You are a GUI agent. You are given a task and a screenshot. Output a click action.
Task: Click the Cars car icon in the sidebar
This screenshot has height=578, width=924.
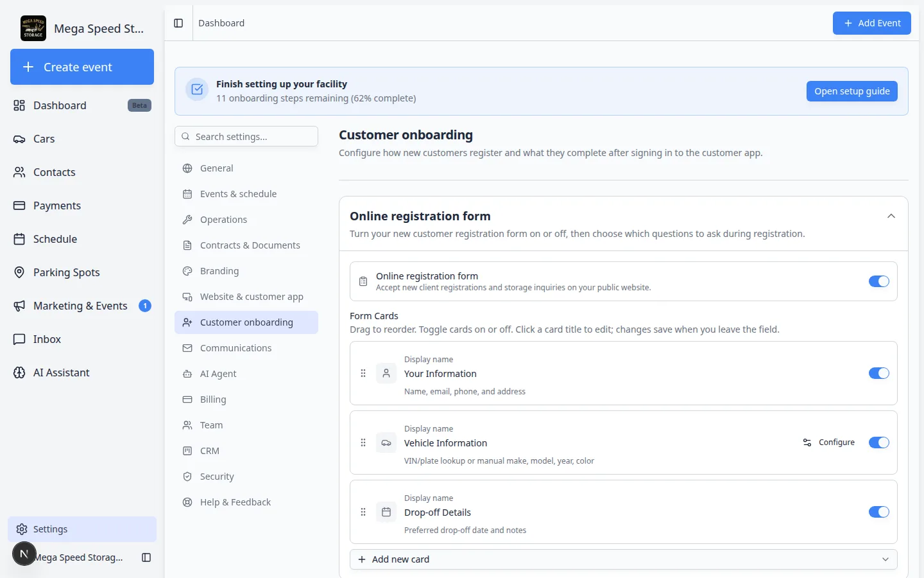[x=19, y=139]
